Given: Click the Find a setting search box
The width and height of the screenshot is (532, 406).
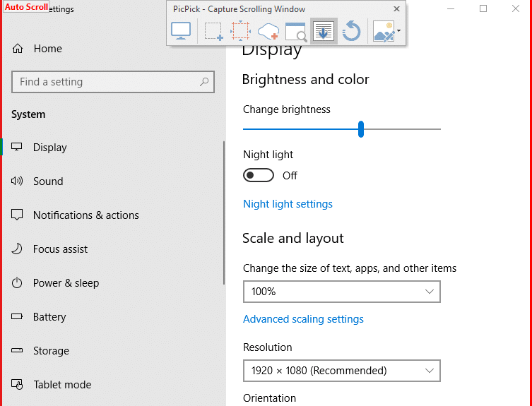Looking at the screenshot, I should tap(106, 82).
